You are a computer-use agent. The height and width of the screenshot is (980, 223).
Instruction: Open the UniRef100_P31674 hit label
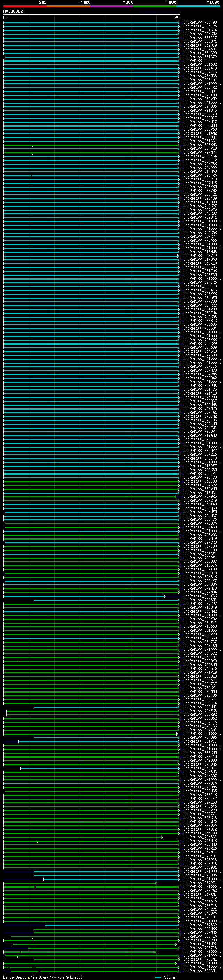tap(200, 30)
